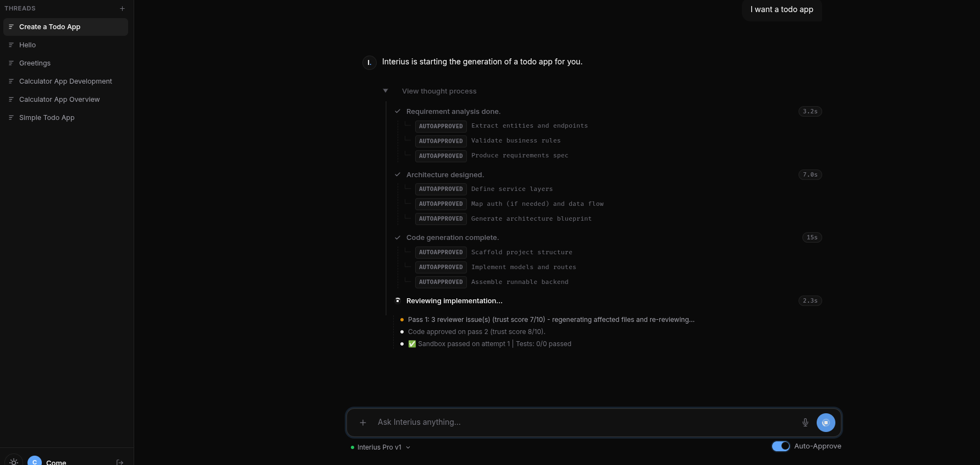
Task: Switch to the Simple Todo App thread
Action: click(x=47, y=117)
